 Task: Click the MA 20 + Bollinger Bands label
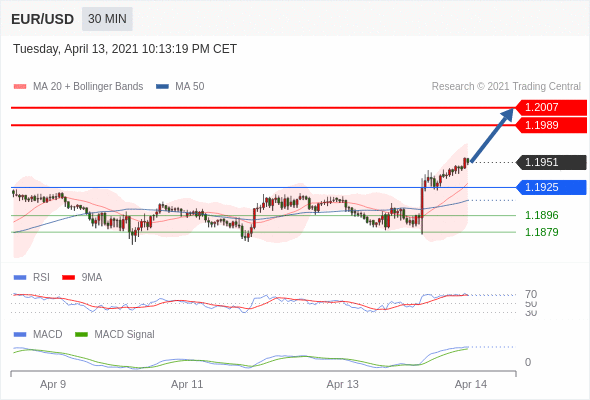[x=88, y=87]
